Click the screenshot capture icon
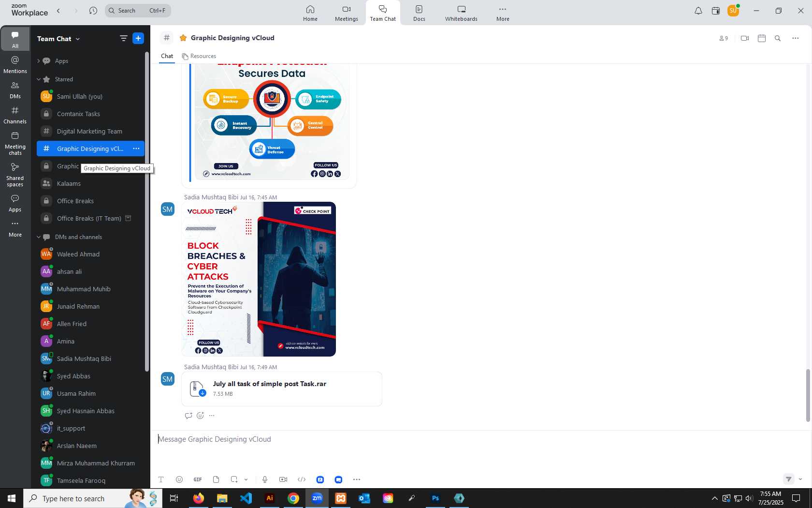Screen dimensions: 812x508 pyautogui.click(x=234, y=479)
